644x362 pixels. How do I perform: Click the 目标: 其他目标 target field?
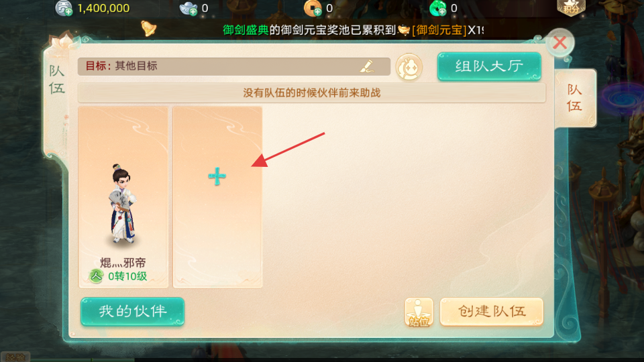click(x=234, y=66)
